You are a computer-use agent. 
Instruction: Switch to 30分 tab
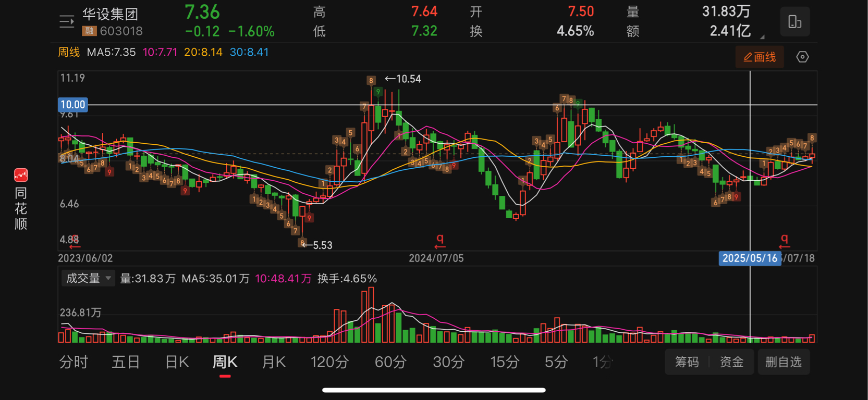(x=448, y=362)
